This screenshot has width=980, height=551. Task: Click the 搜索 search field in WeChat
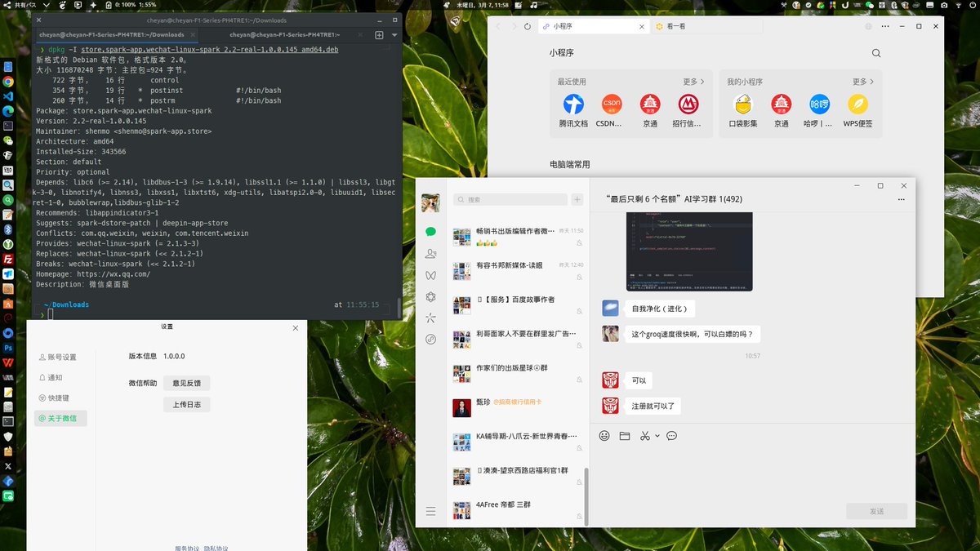coord(510,199)
